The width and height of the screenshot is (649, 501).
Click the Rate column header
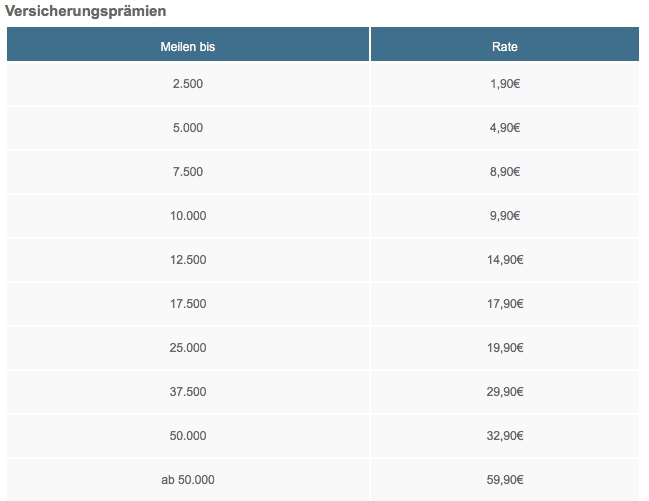(x=505, y=47)
